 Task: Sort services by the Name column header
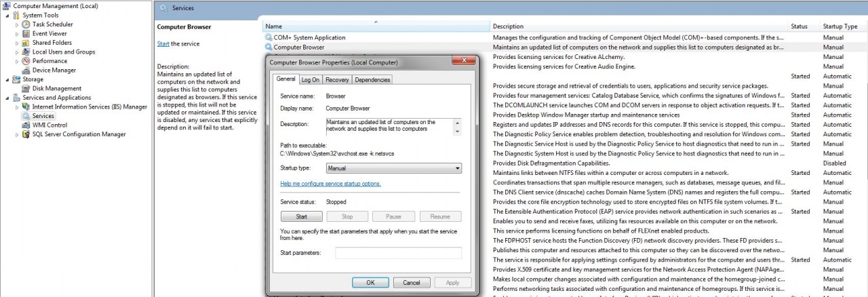pyautogui.click(x=377, y=26)
